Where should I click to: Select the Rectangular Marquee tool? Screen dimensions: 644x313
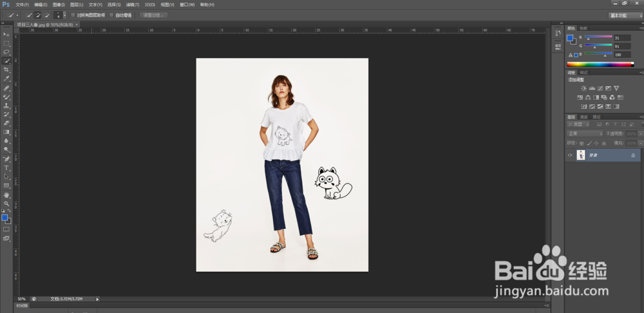pyautogui.click(x=6, y=43)
